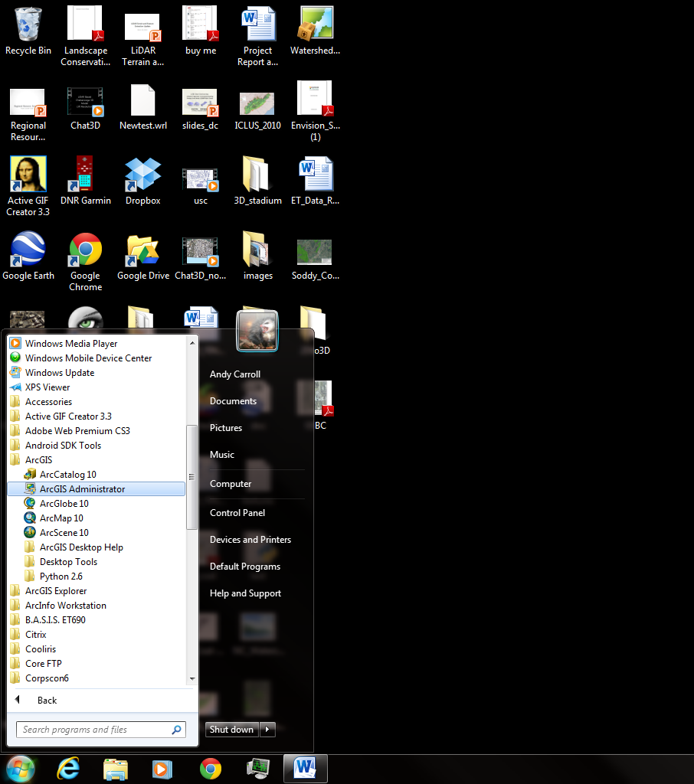Select the usc video file icon
This screenshot has width=694, height=784.
coord(201,185)
